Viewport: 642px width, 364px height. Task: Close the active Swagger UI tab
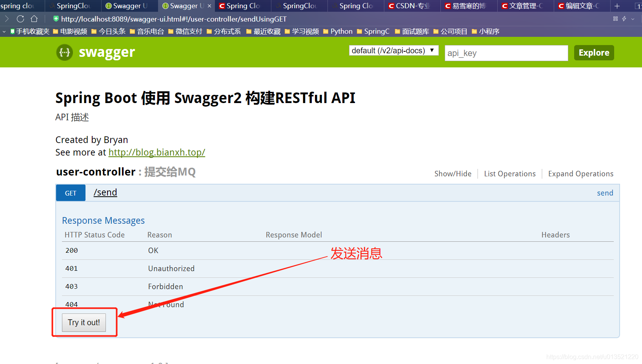click(209, 6)
